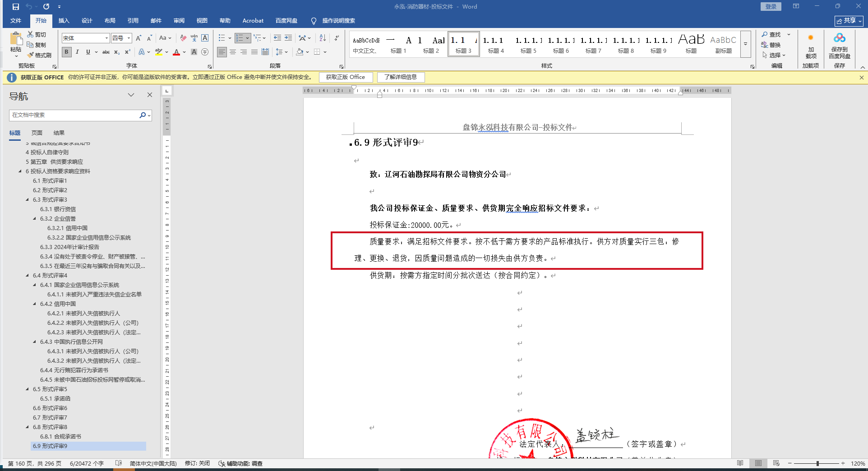Screen dimensions: 868x471
Task: Open the bullet list dropdown arrow
Action: [230, 38]
